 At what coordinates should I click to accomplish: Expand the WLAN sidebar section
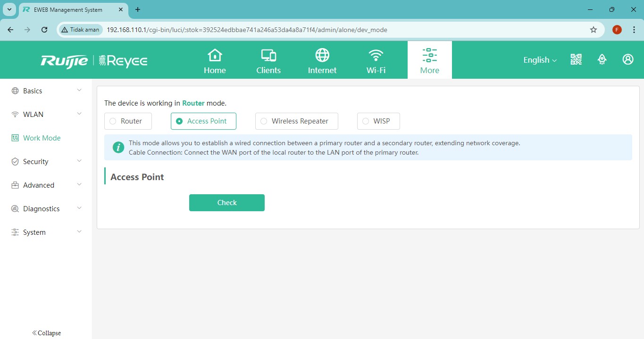[46, 115]
